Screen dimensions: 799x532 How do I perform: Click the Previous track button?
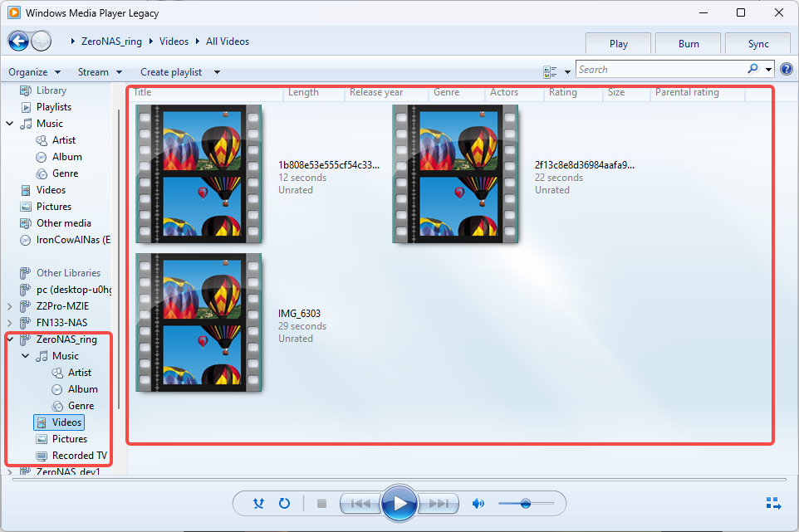(360, 504)
